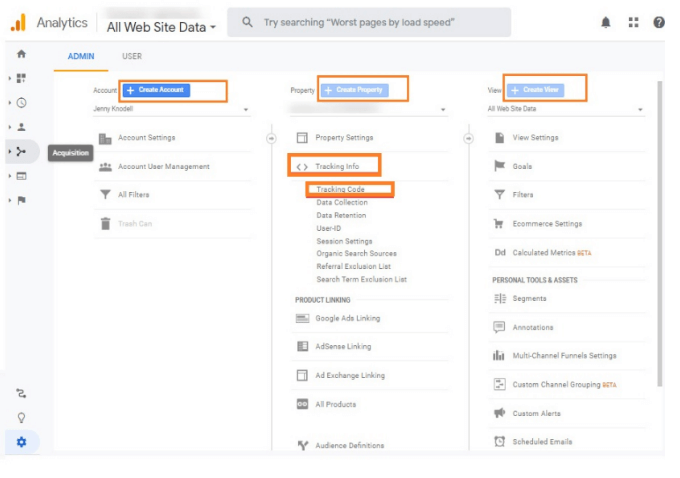Screen dimensions: 680x478
Task: Open Admin gear icon in sidebar
Action: 21,441
